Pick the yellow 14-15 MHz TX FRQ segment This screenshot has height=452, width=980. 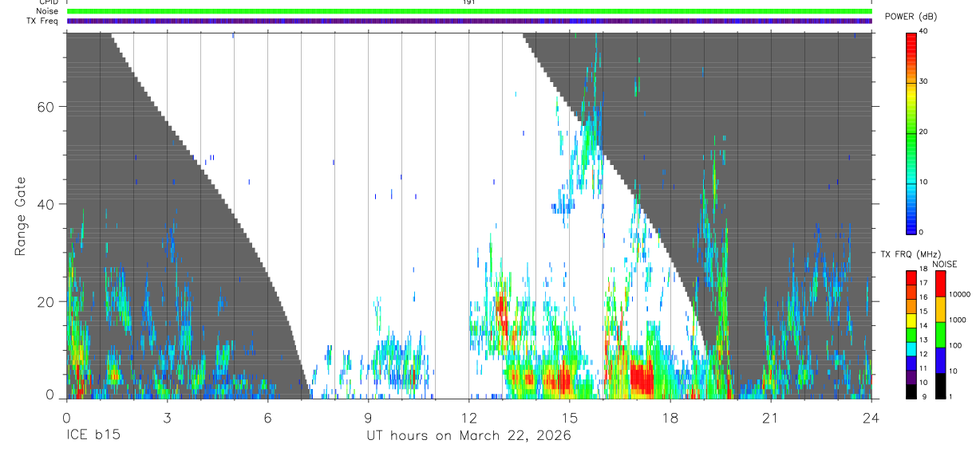911,320
